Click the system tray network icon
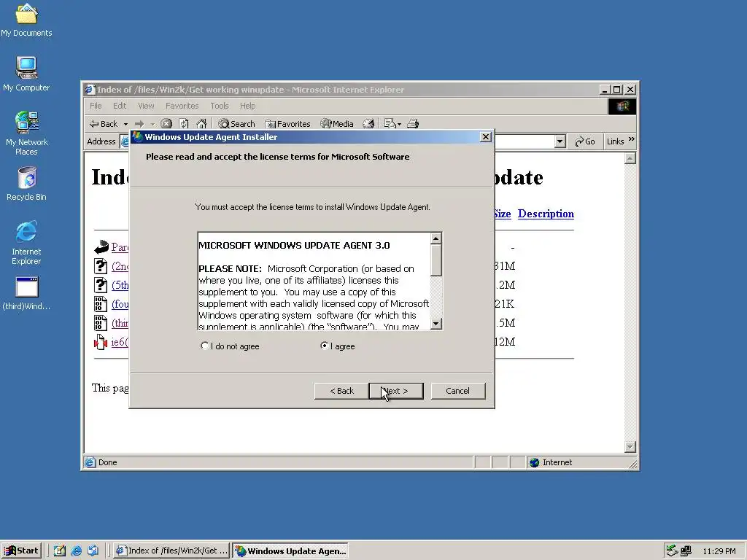 pyautogui.click(x=686, y=551)
